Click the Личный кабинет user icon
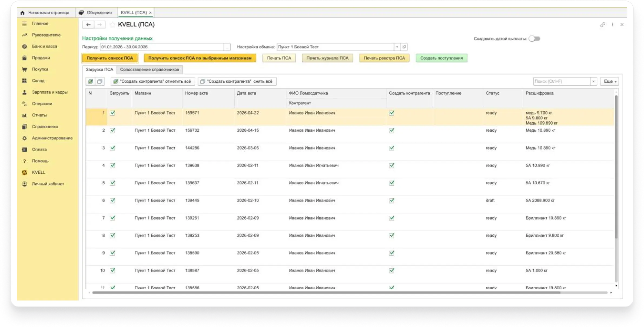This screenshot has width=644, height=327. click(x=24, y=184)
